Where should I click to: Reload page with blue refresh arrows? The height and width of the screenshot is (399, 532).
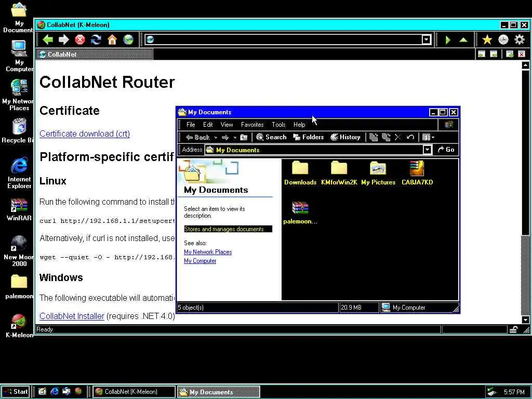pos(96,39)
